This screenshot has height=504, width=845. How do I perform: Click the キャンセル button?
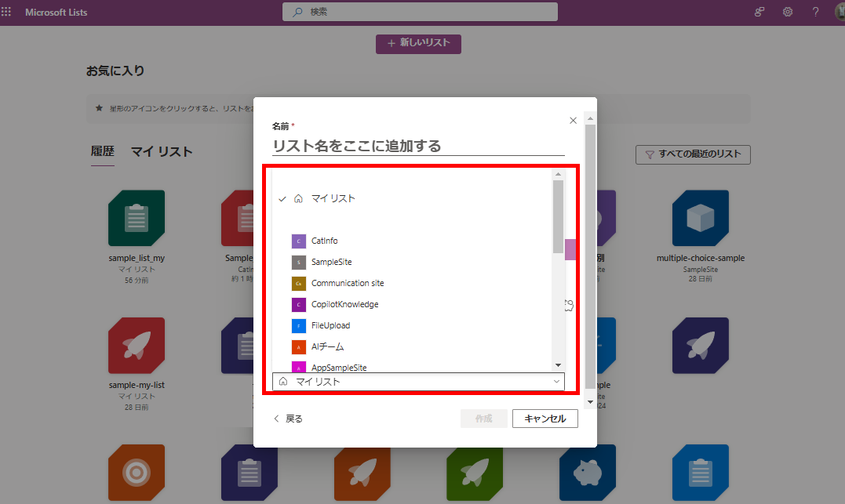click(545, 419)
